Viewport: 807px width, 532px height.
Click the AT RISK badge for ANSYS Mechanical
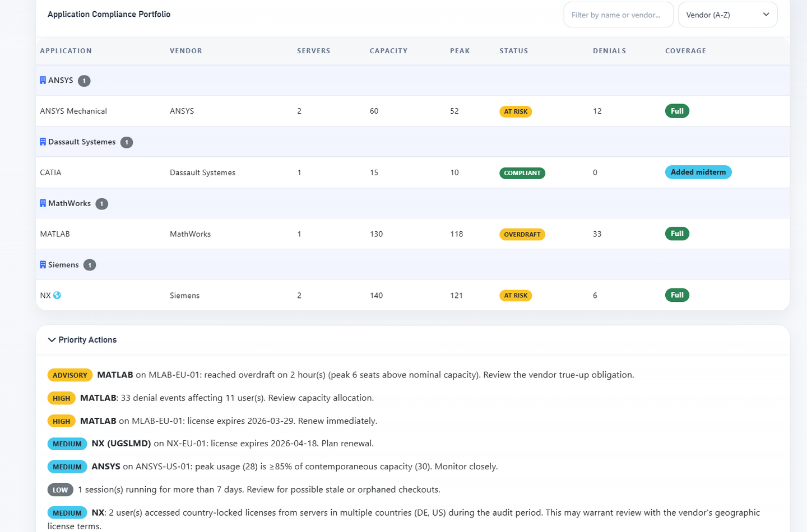pos(516,111)
